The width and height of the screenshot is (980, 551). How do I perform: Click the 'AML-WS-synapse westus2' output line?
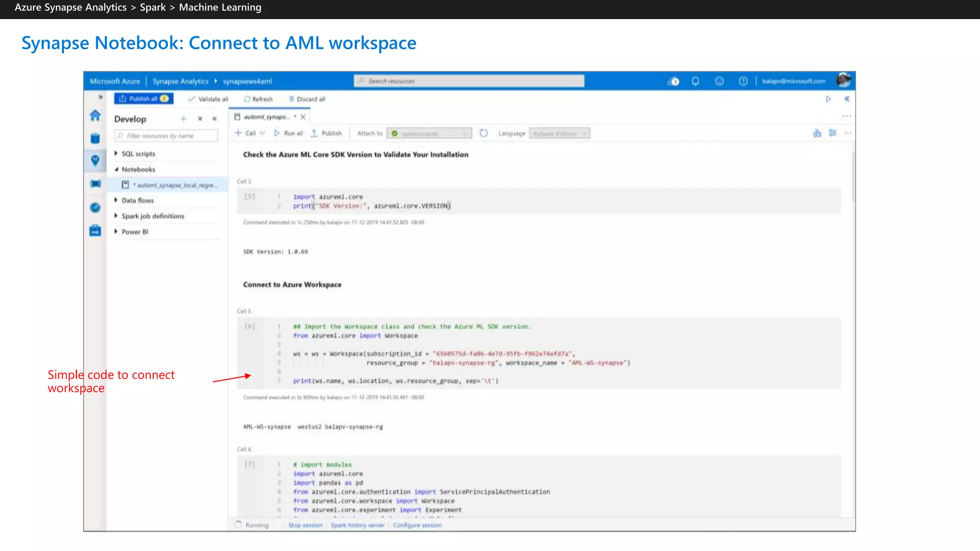[x=313, y=427]
